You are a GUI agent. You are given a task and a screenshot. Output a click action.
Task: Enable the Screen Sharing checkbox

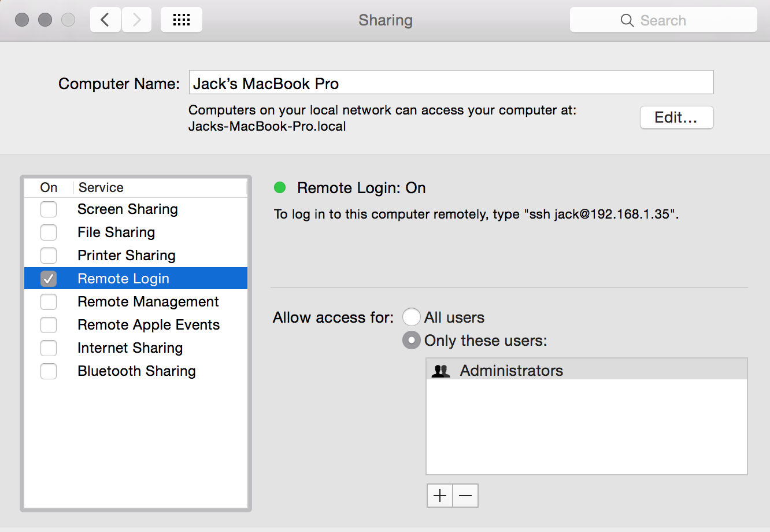49,209
